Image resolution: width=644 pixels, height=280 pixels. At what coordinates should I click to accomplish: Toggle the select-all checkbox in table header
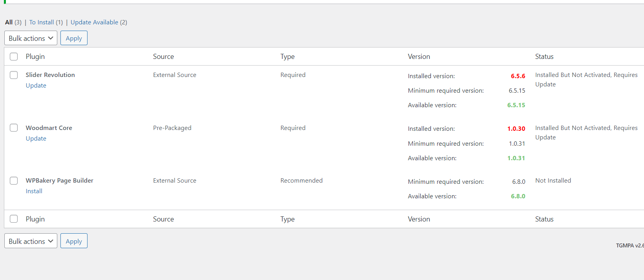coord(14,57)
